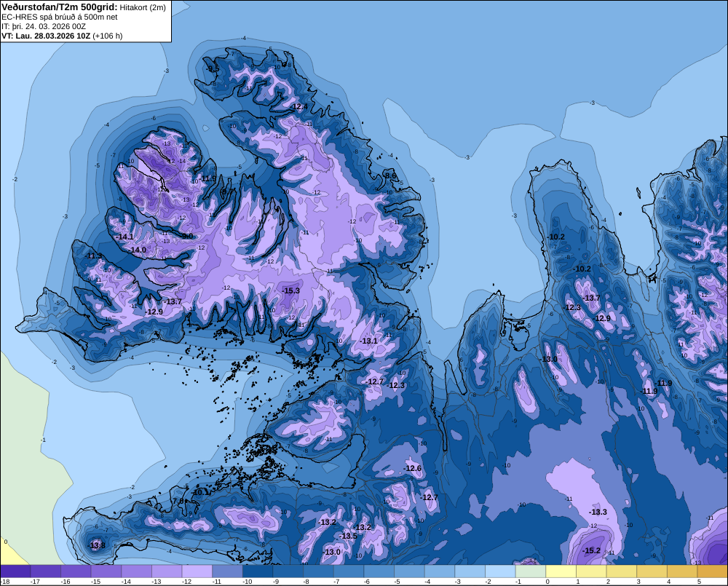Pick the dark blue legend swatch between -10 and -9
This screenshot has width=728, height=586.
pos(258,571)
